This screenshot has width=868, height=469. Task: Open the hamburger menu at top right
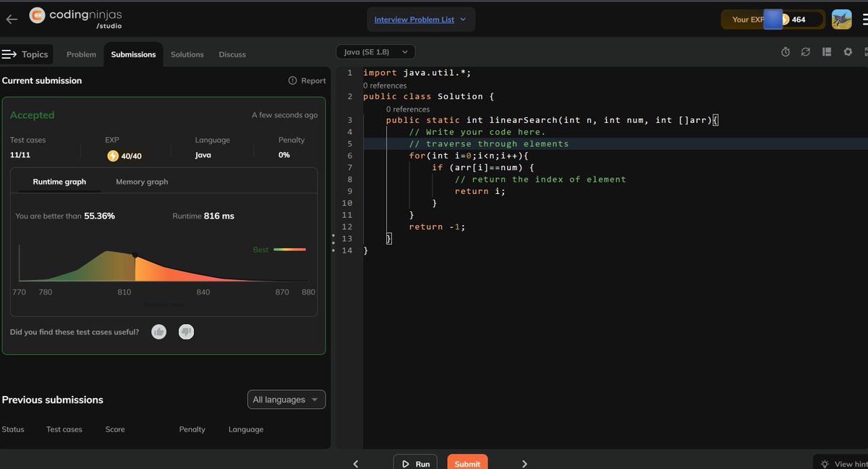pos(864,20)
